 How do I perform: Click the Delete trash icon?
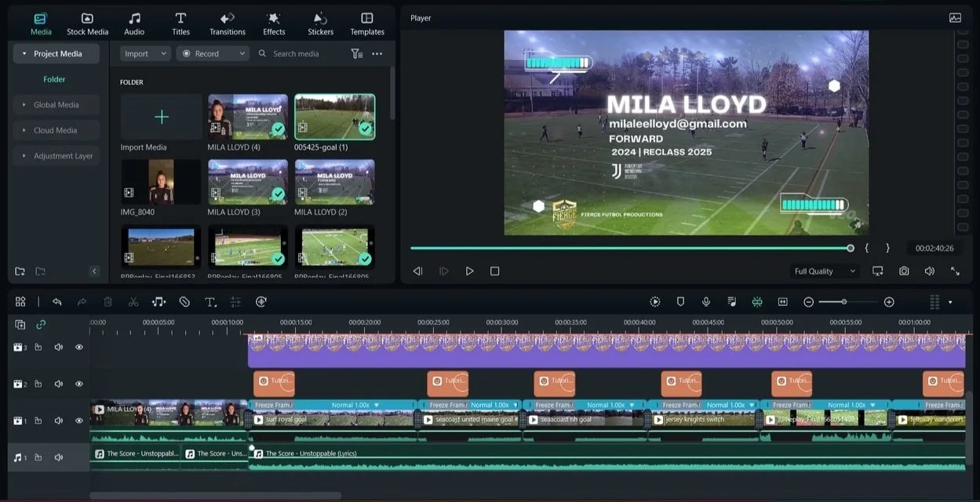[x=107, y=301]
